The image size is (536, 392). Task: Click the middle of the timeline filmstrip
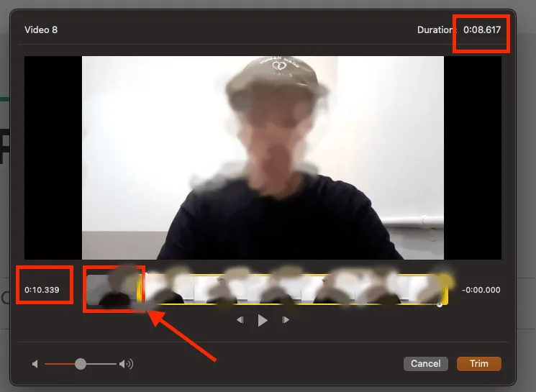[294, 290]
